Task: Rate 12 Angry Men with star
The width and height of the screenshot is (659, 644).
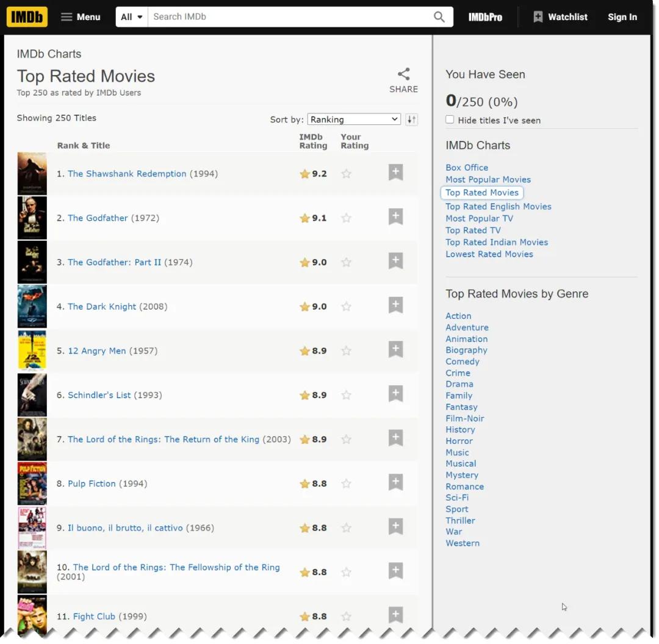Action: click(347, 351)
